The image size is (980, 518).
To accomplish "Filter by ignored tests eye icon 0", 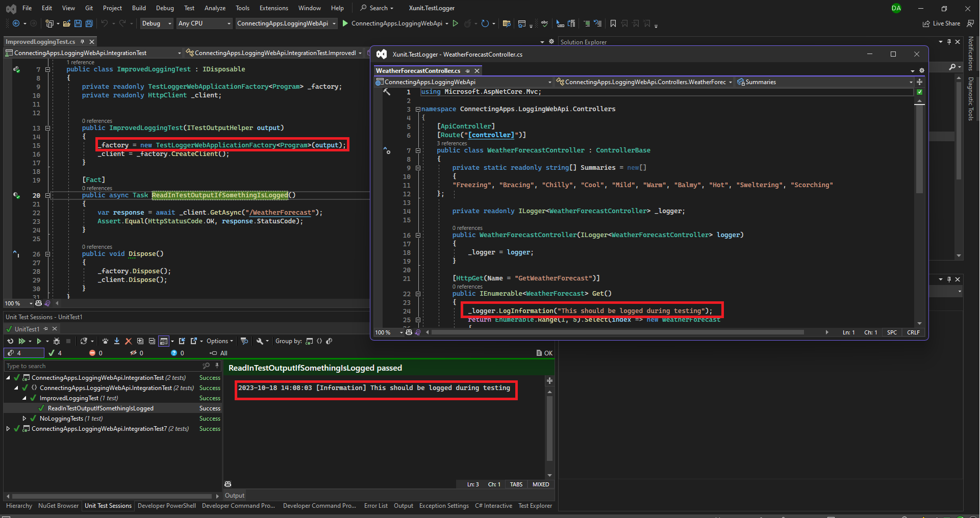I will pyautogui.click(x=137, y=353).
